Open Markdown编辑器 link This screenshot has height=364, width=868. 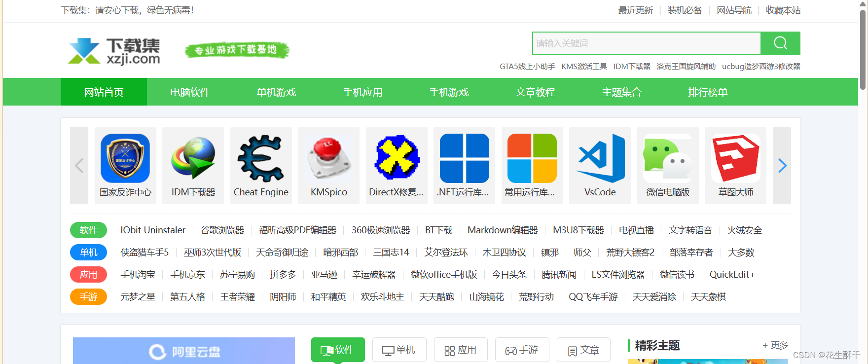(503, 230)
